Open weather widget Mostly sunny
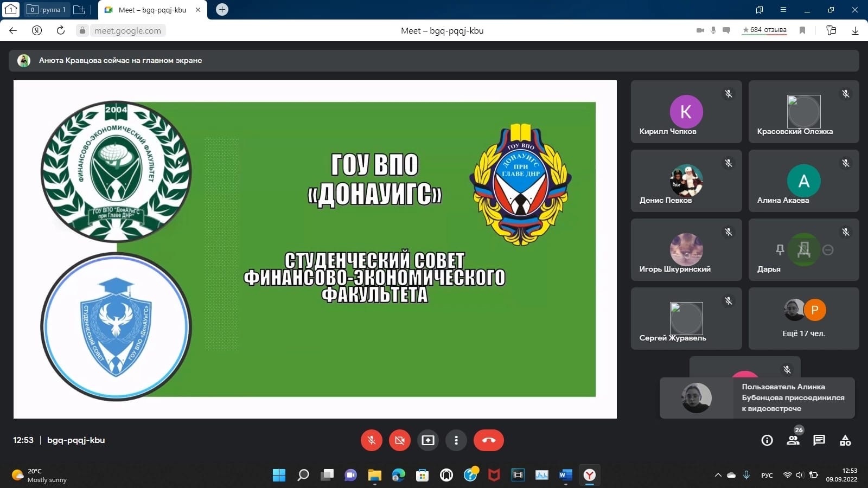Viewport: 868px width, 488px height. pyautogui.click(x=39, y=475)
